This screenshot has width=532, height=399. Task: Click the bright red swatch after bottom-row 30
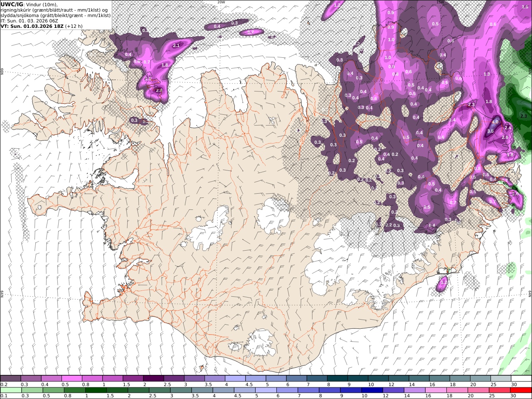pos(521,390)
